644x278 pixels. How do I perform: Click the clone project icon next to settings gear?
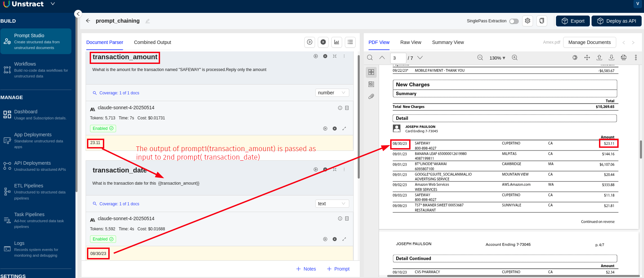click(x=542, y=21)
